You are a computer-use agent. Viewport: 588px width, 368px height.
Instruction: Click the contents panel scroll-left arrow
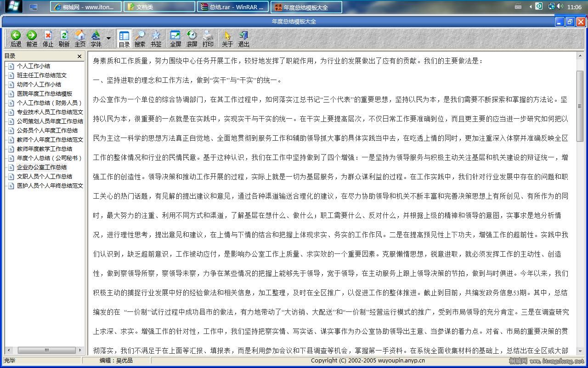(x=8, y=350)
